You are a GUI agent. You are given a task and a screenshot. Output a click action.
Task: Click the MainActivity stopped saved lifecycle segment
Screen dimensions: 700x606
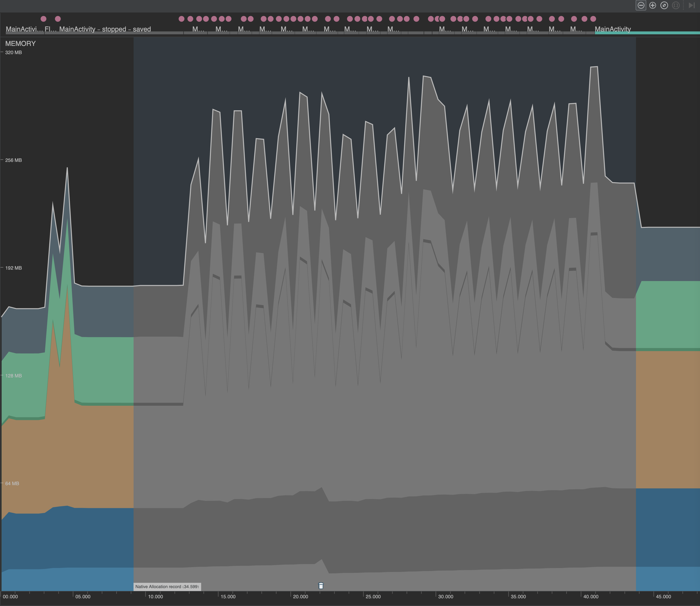(105, 29)
